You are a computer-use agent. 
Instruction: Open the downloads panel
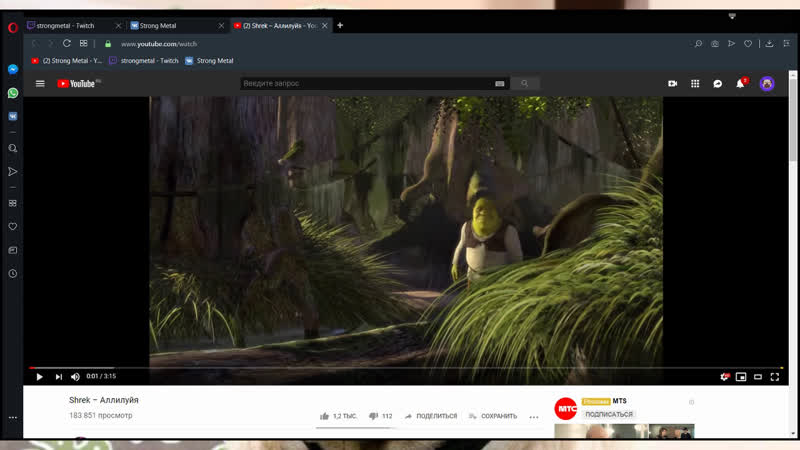pyautogui.click(x=769, y=44)
